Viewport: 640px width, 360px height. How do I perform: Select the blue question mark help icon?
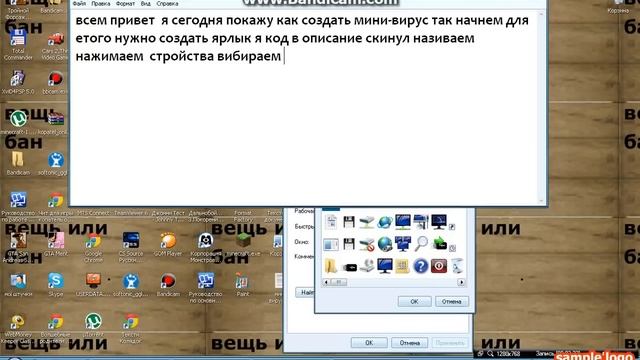420,266
